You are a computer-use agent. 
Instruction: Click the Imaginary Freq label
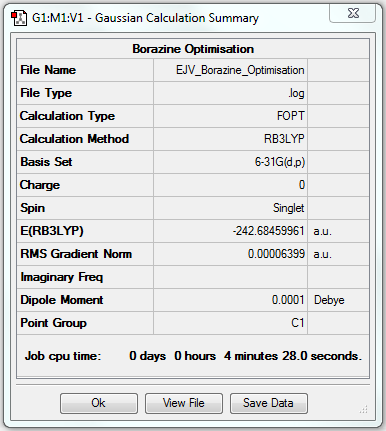coord(62,277)
